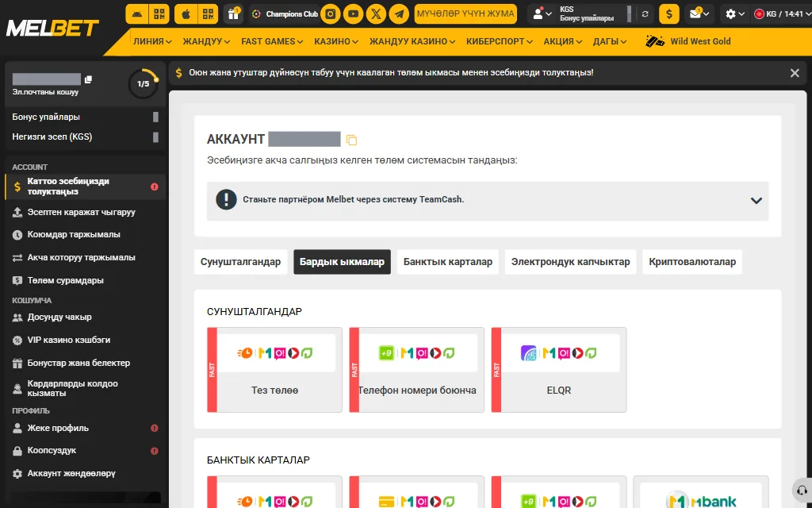The image size is (812, 508).
Task: Choose the Тез төлөө payment method
Action: pos(274,370)
